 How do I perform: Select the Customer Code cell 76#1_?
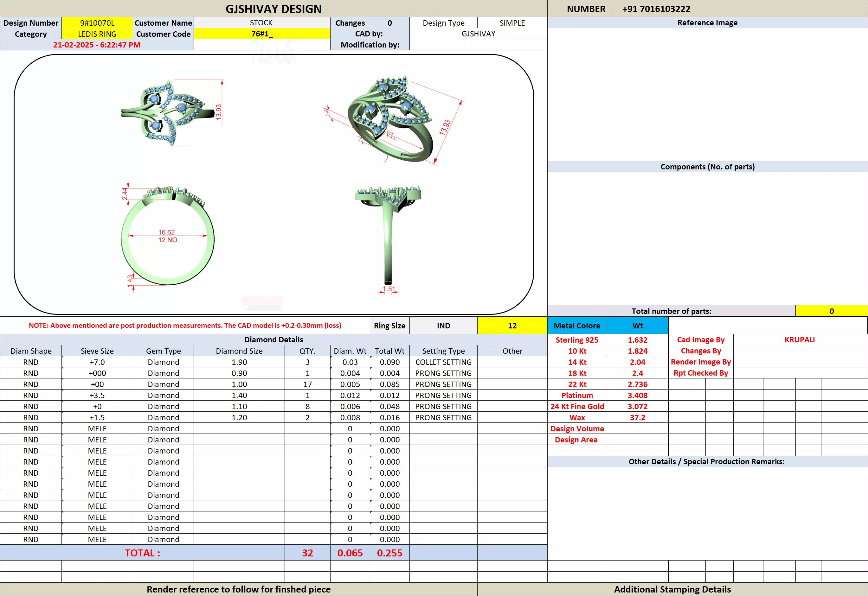(x=261, y=34)
